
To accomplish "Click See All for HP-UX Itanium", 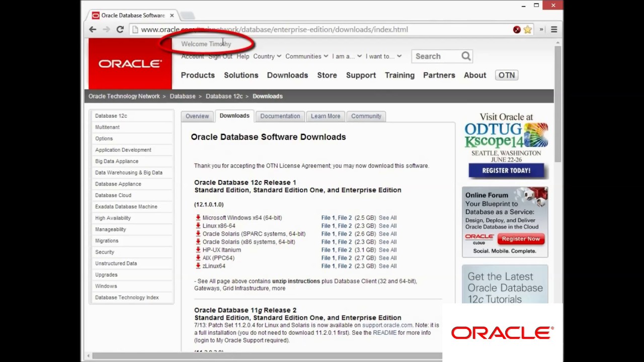I will (387, 250).
